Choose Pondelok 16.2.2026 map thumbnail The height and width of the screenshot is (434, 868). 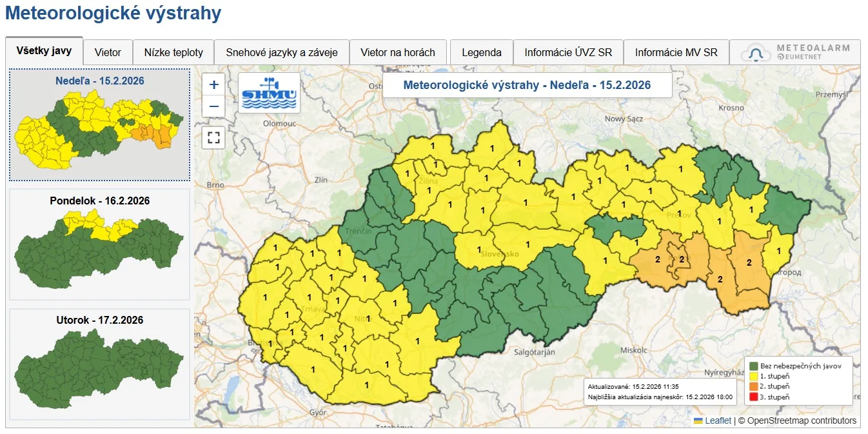(99, 244)
